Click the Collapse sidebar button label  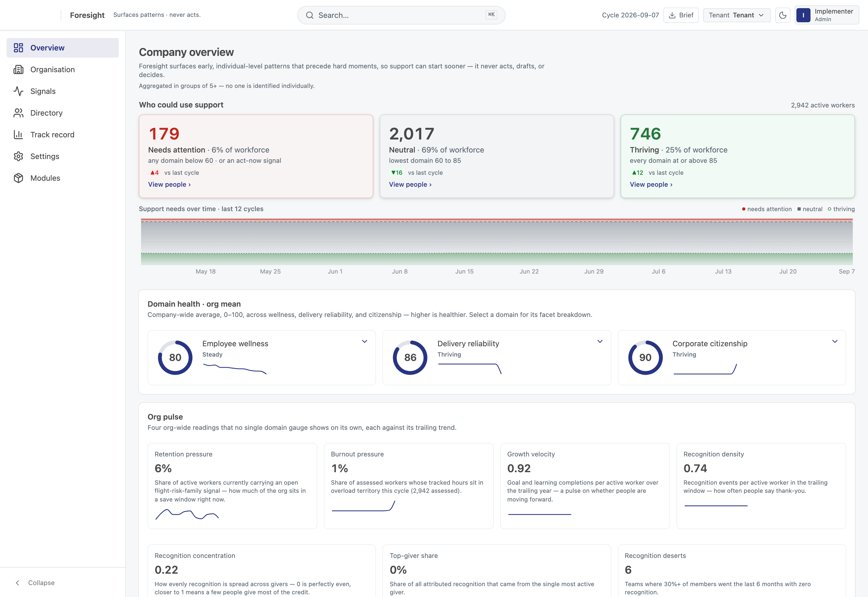(x=41, y=583)
